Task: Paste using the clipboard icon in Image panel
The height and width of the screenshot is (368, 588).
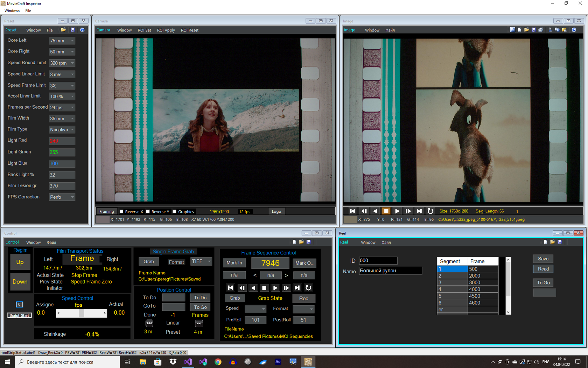Action: pyautogui.click(x=564, y=30)
